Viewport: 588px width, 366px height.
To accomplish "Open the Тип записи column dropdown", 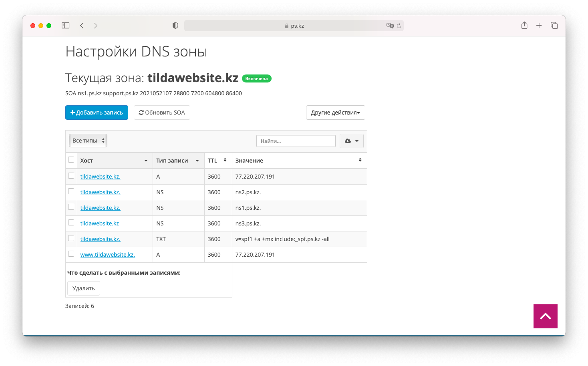I will coord(197,161).
